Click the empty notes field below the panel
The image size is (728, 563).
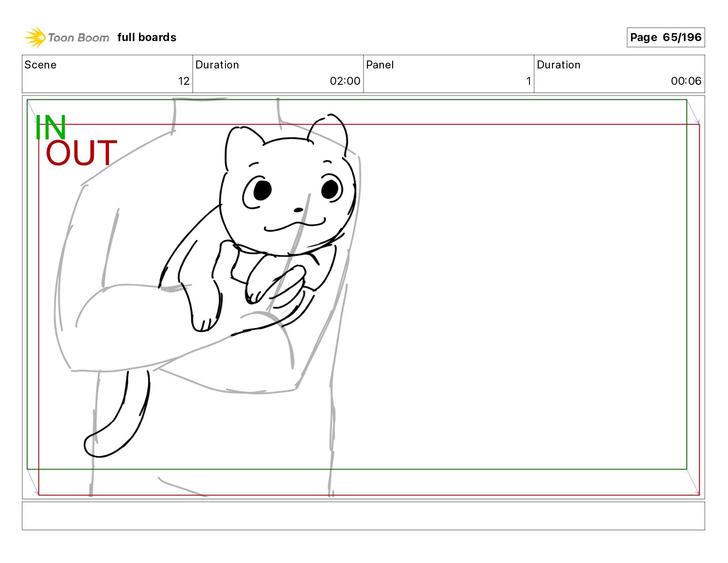coord(363,516)
